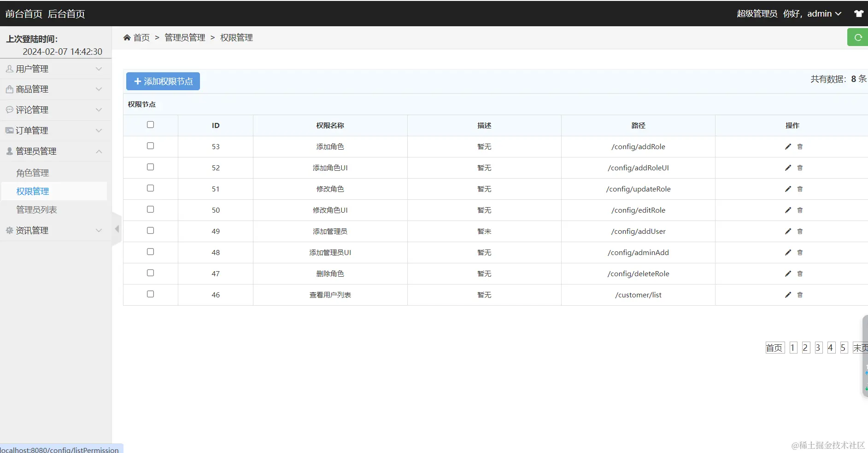Go to page 1 in pagination
The image size is (868, 453).
click(x=792, y=348)
